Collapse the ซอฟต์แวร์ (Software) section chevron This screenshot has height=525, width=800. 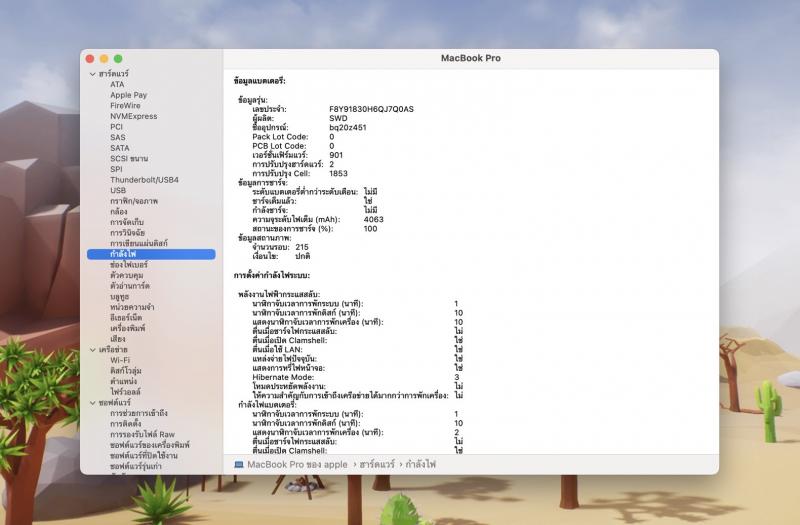click(93, 403)
